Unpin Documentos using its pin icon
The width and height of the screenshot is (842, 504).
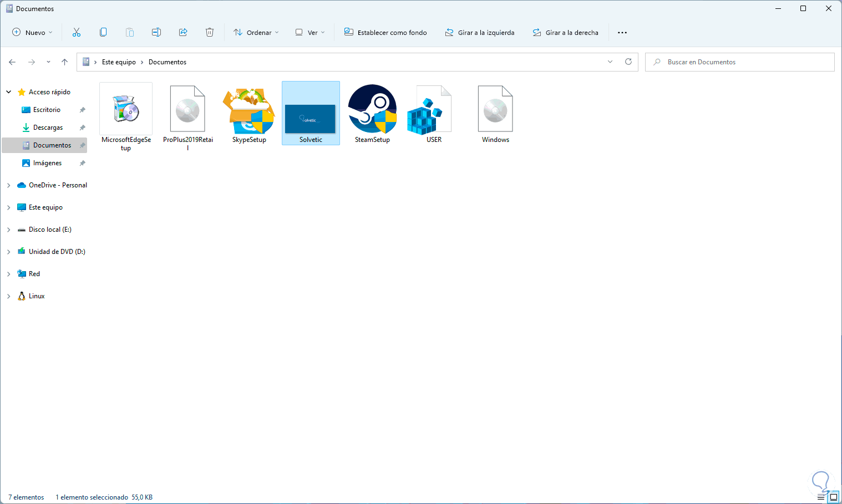(x=83, y=145)
